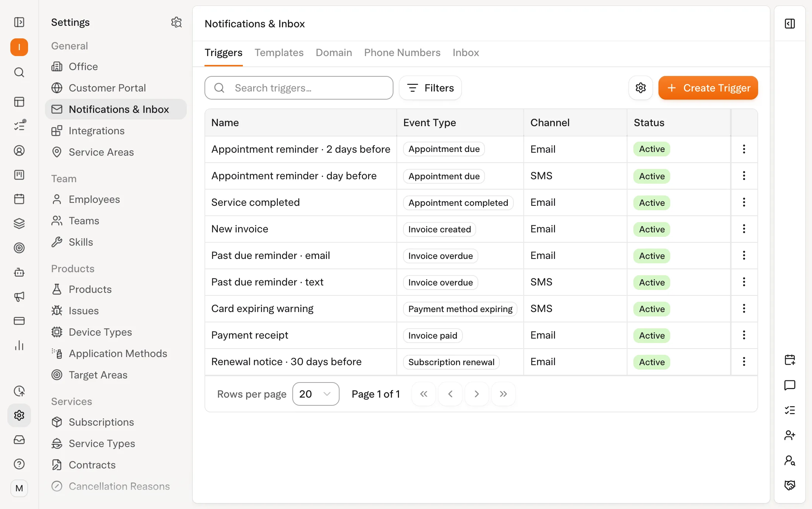Open row menu for Payment receipt trigger
The image size is (812, 509).
[744, 335]
